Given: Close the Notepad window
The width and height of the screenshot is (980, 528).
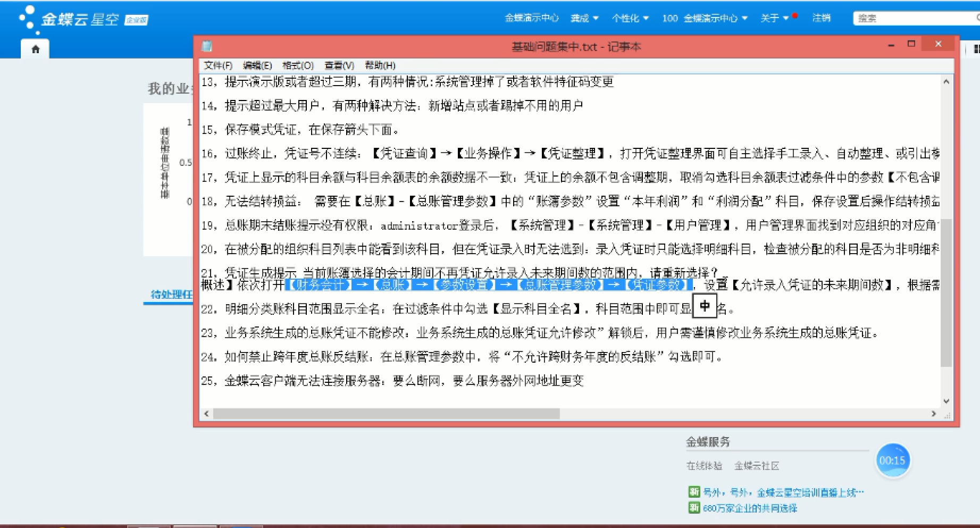Looking at the screenshot, I should point(939,44).
